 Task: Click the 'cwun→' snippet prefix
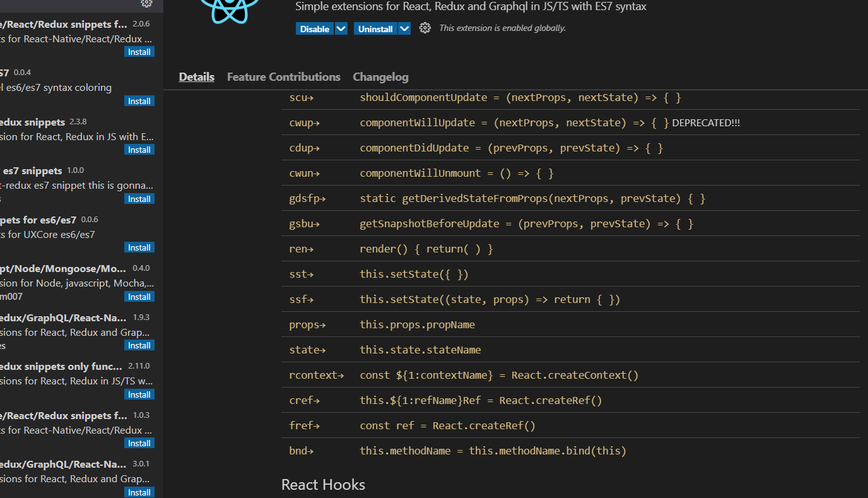pyautogui.click(x=305, y=174)
